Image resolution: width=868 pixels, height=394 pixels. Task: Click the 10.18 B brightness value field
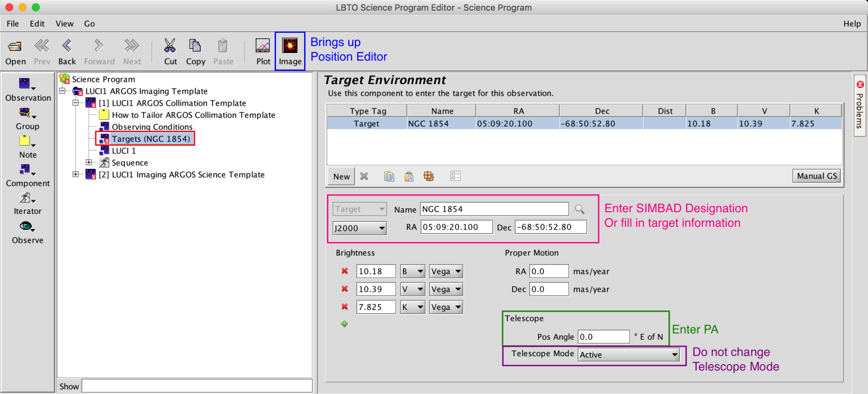[x=376, y=272]
